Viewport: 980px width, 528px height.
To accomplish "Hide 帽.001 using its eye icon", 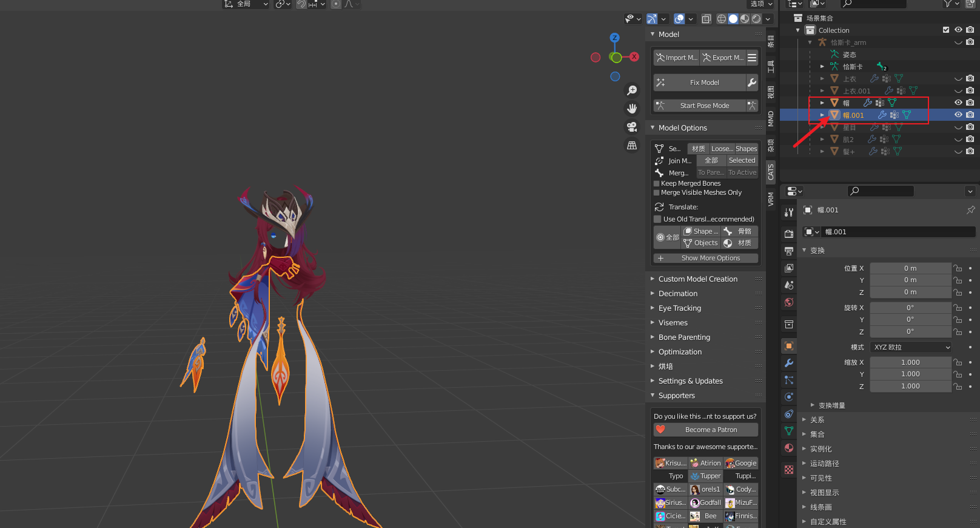I will (958, 115).
